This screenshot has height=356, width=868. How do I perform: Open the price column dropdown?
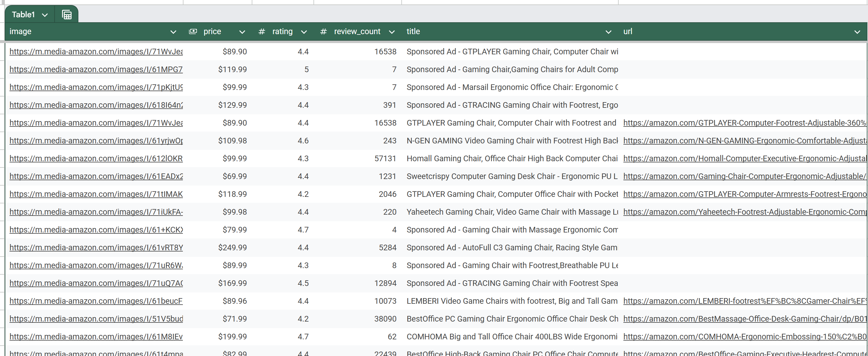click(242, 32)
